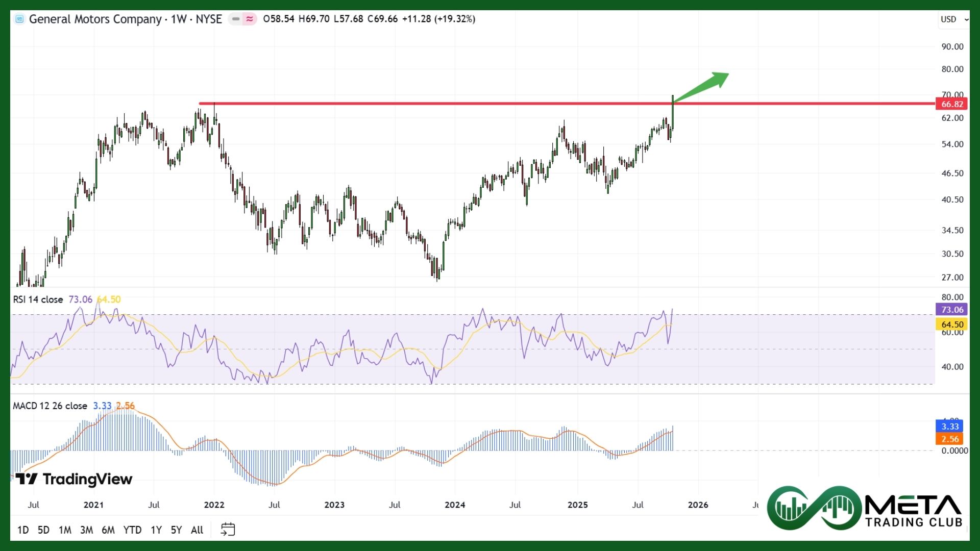Click the GM symbol logo icon

(19, 19)
